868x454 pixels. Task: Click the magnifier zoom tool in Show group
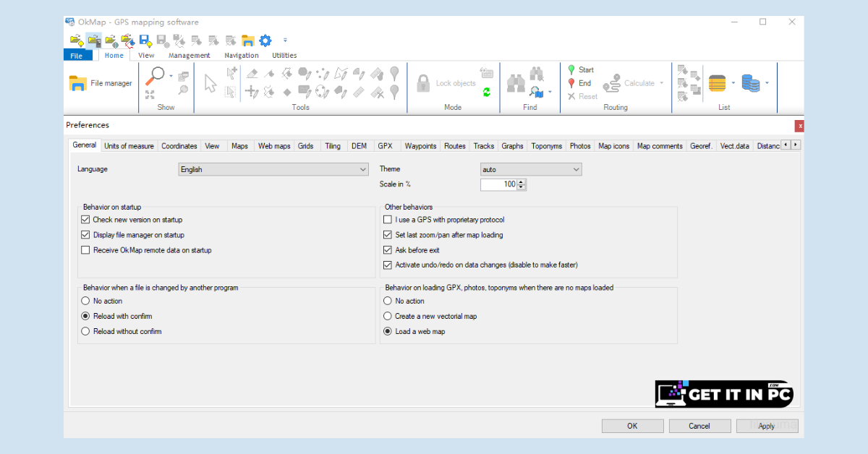point(156,75)
